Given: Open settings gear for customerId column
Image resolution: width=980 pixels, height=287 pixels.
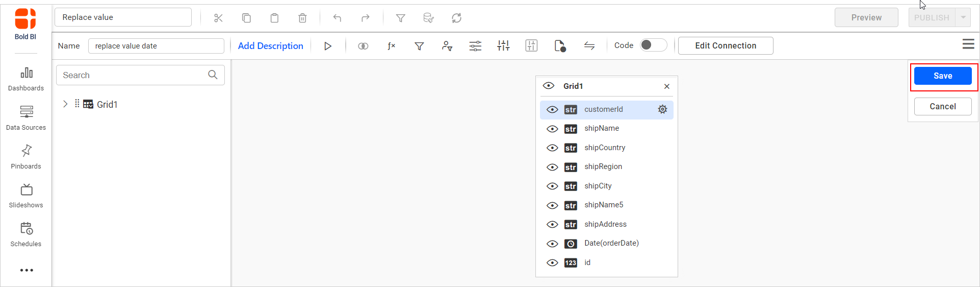Looking at the screenshot, I should coord(662,109).
